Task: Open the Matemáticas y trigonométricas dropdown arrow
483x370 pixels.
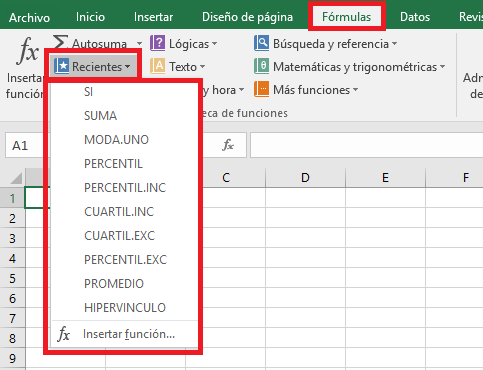Action: (442, 67)
